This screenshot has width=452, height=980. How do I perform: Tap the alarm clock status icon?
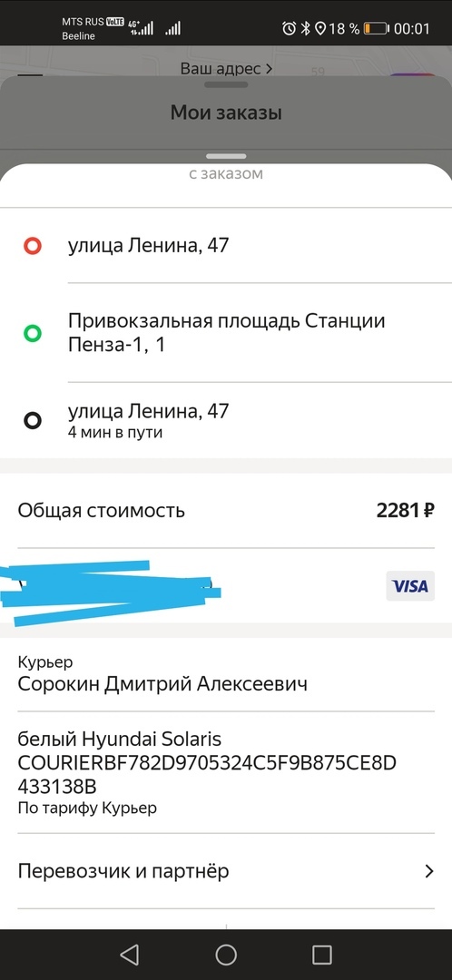[x=289, y=28]
